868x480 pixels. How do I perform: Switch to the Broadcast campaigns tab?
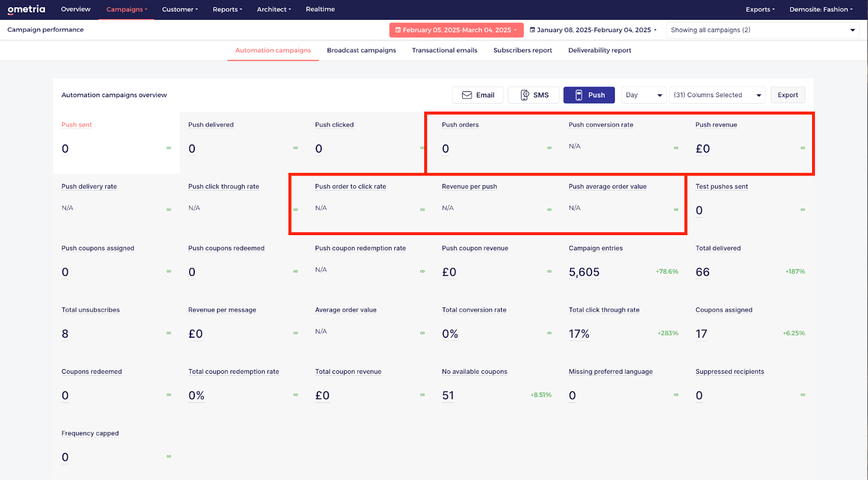[361, 50]
